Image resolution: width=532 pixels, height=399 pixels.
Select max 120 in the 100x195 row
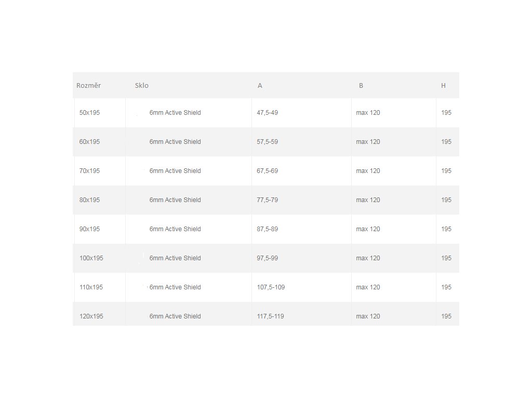[368, 258]
